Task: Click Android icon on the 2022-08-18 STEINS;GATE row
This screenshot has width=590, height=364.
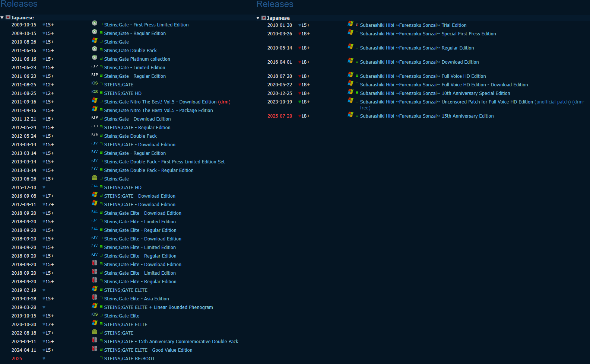Action: 95,332
